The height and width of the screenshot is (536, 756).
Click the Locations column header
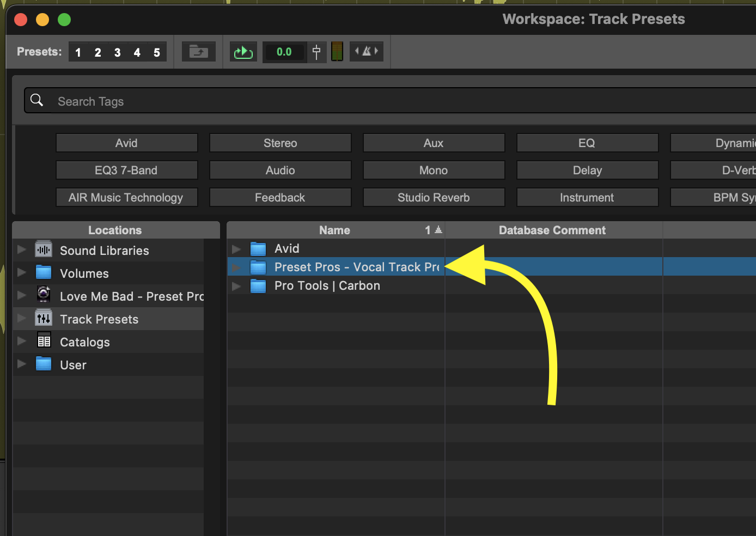[115, 230]
